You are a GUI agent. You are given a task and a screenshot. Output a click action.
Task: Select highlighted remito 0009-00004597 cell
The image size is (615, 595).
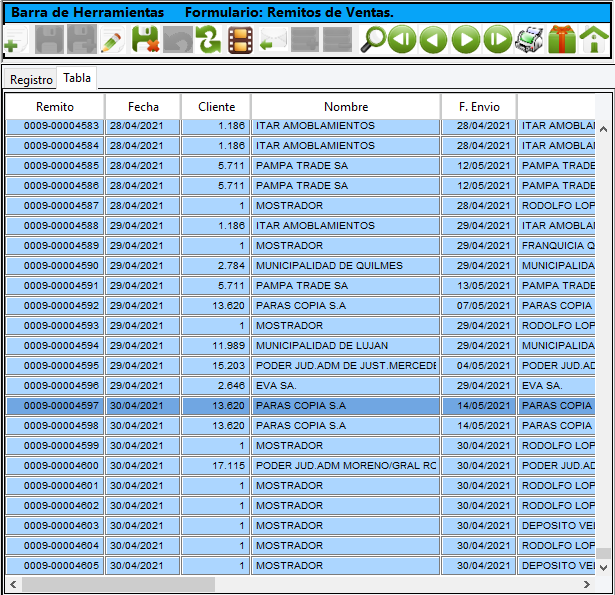tap(55, 406)
